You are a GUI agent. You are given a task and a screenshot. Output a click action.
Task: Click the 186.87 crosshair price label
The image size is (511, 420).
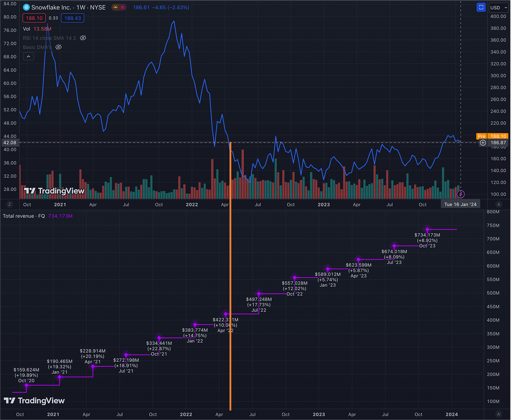(x=498, y=143)
